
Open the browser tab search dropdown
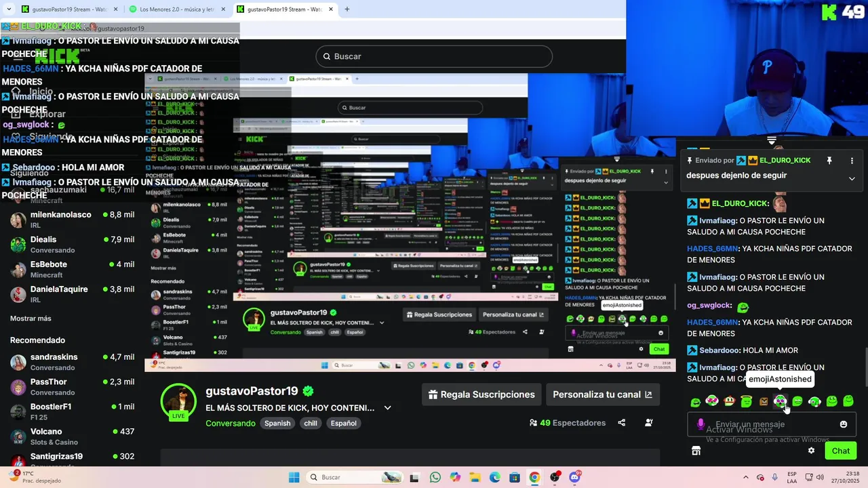pos(9,9)
